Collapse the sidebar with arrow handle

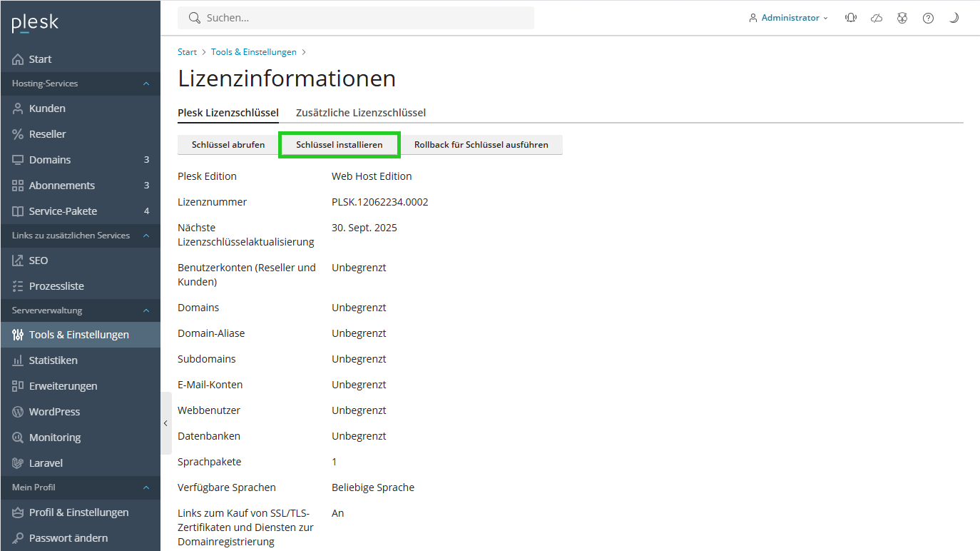(x=165, y=423)
